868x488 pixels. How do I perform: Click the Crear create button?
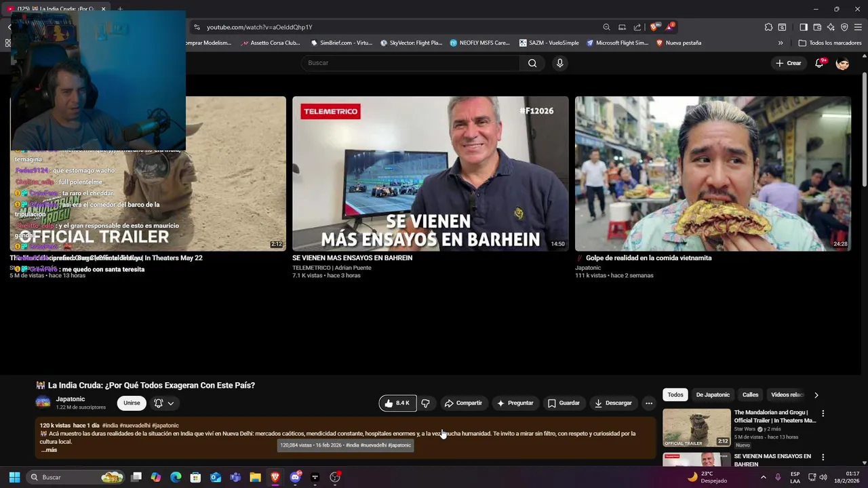[789, 63]
